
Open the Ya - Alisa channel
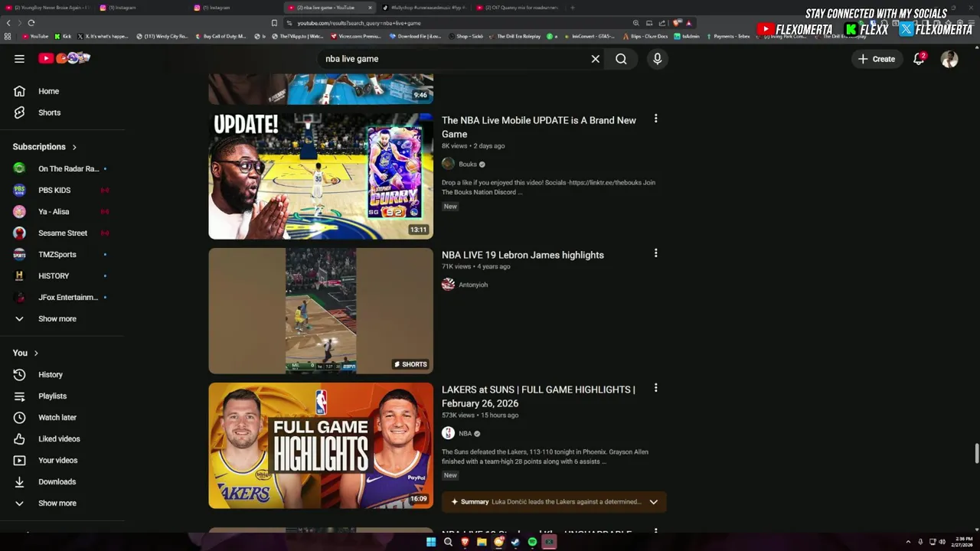click(x=63, y=211)
